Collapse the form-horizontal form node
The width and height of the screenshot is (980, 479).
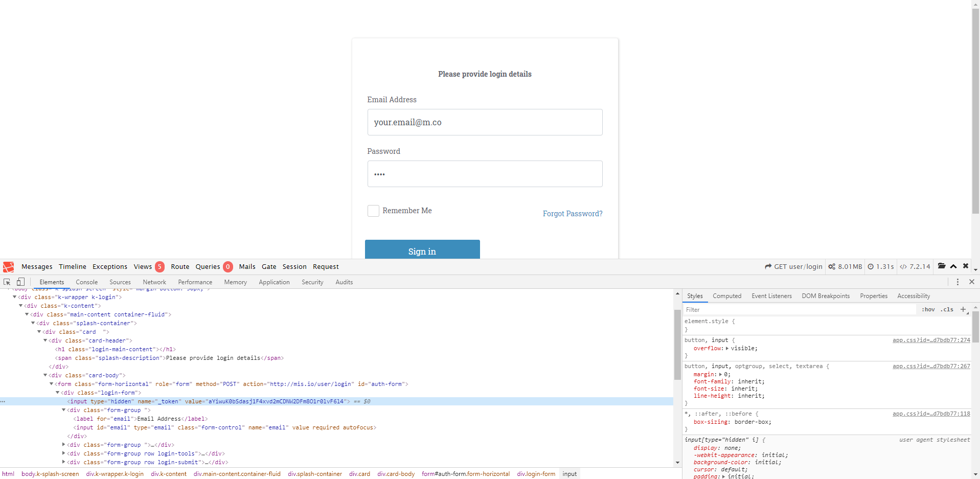pos(52,384)
